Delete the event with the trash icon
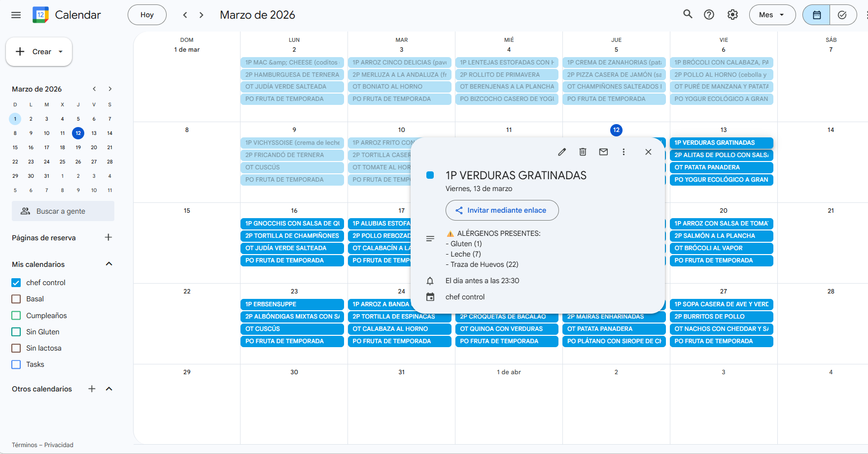The image size is (868, 454). (x=583, y=152)
